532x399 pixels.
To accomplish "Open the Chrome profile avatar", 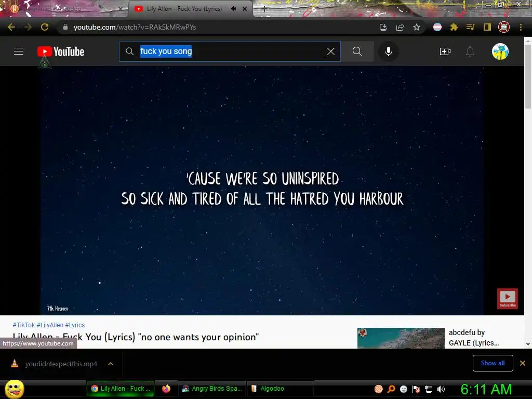I will [x=504, y=27].
